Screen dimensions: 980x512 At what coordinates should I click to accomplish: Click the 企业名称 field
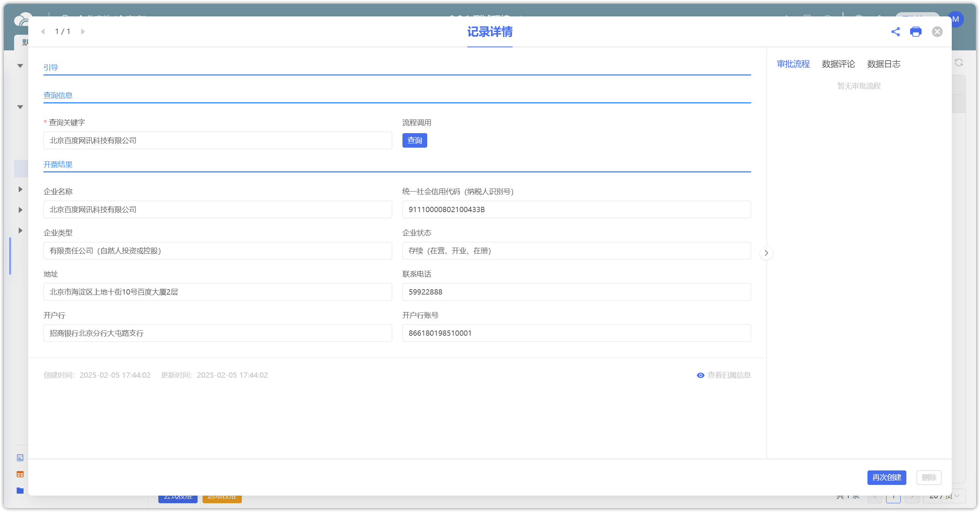click(x=218, y=209)
